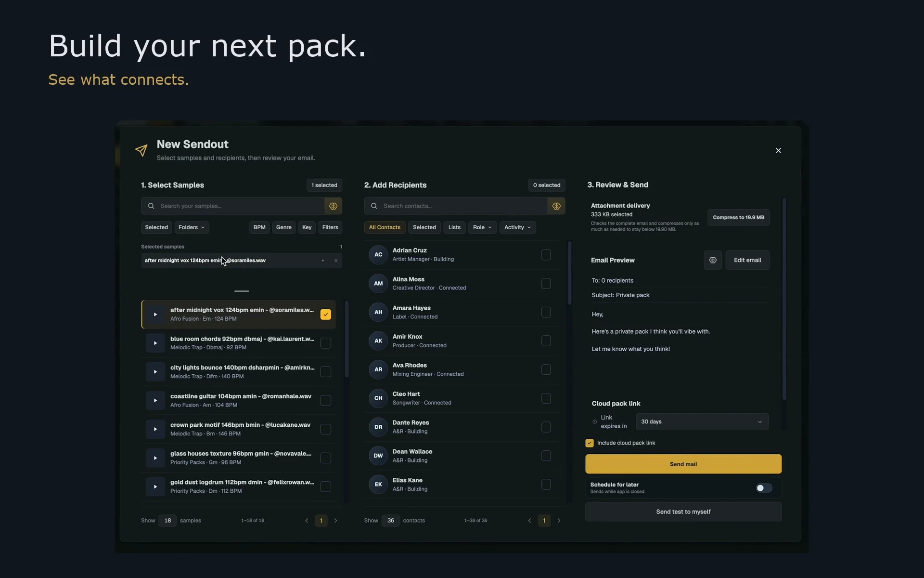Click the Cleo Hart CH avatar

click(378, 398)
